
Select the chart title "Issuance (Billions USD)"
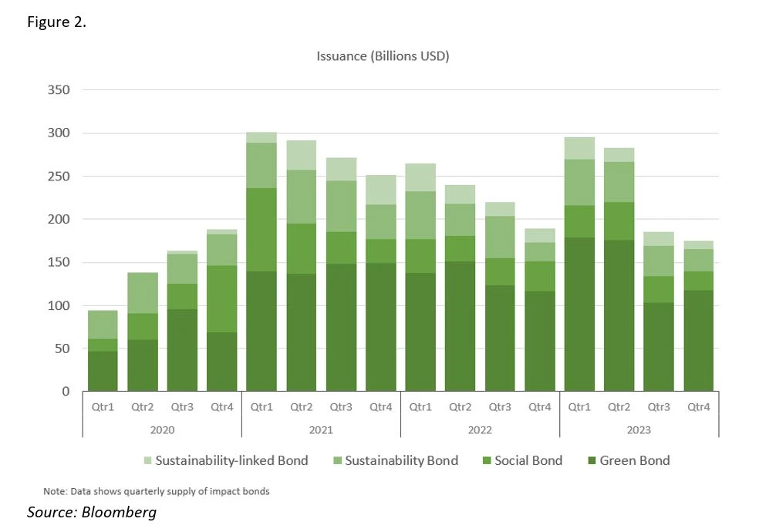click(383, 56)
